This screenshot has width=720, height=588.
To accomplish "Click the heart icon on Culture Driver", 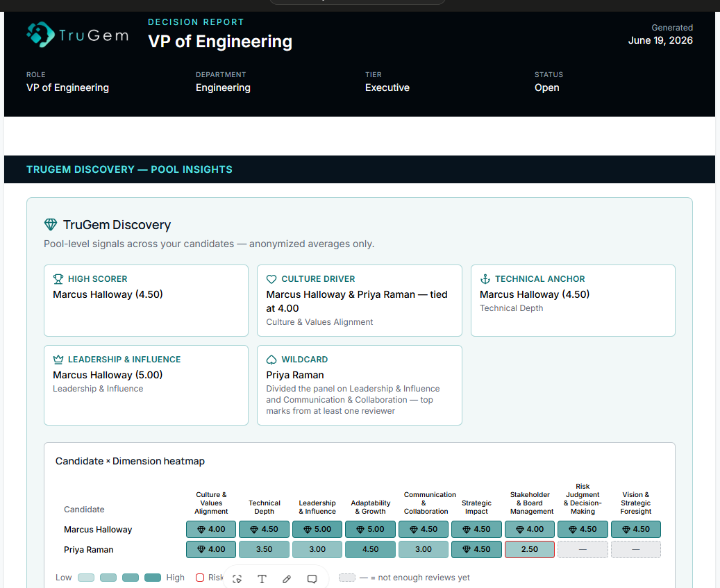I will coord(271,279).
